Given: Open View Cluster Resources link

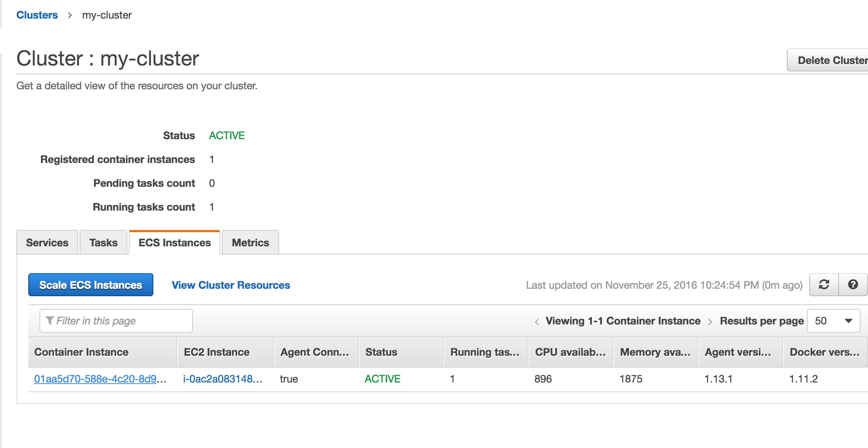Looking at the screenshot, I should (x=231, y=285).
